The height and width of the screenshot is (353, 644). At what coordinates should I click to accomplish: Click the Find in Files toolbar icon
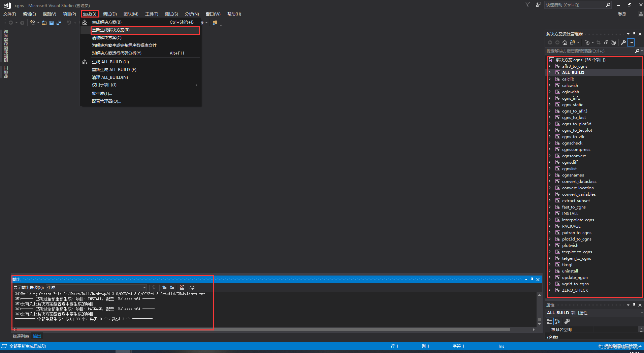tap(215, 23)
